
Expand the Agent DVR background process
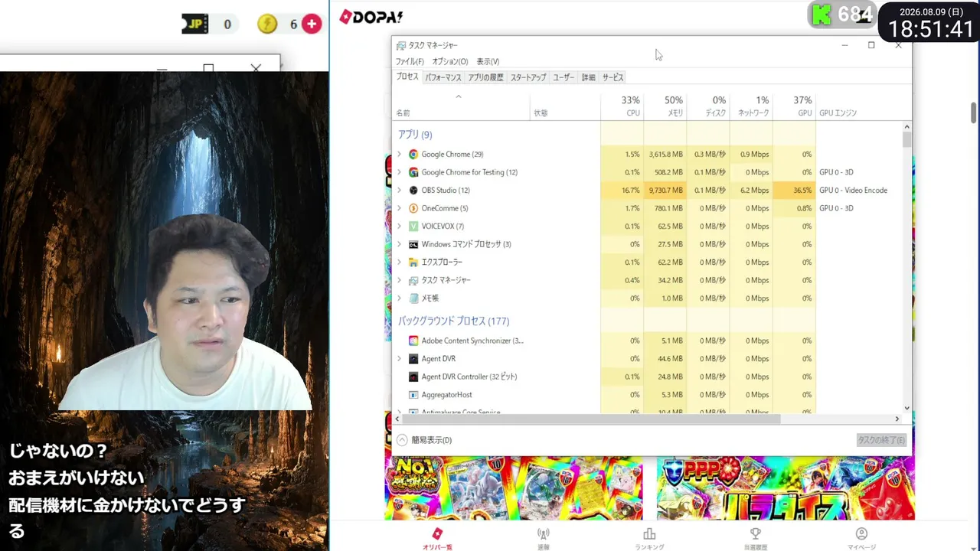399,359
